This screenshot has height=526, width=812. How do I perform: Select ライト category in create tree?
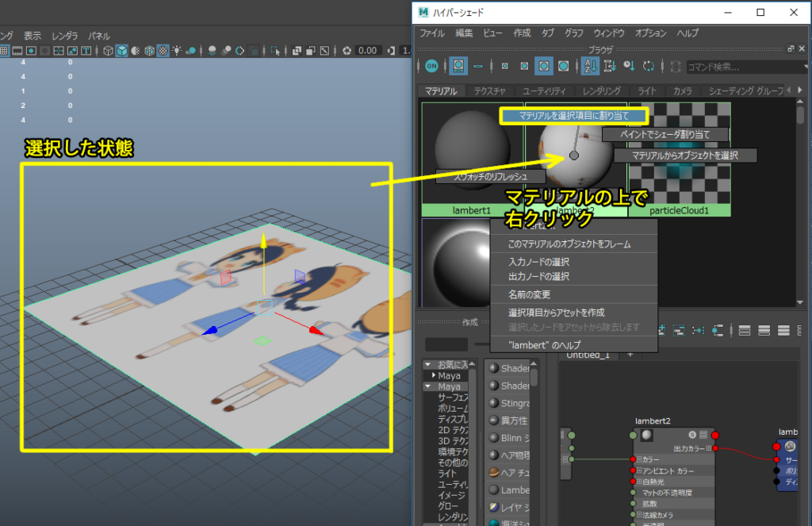(447, 474)
